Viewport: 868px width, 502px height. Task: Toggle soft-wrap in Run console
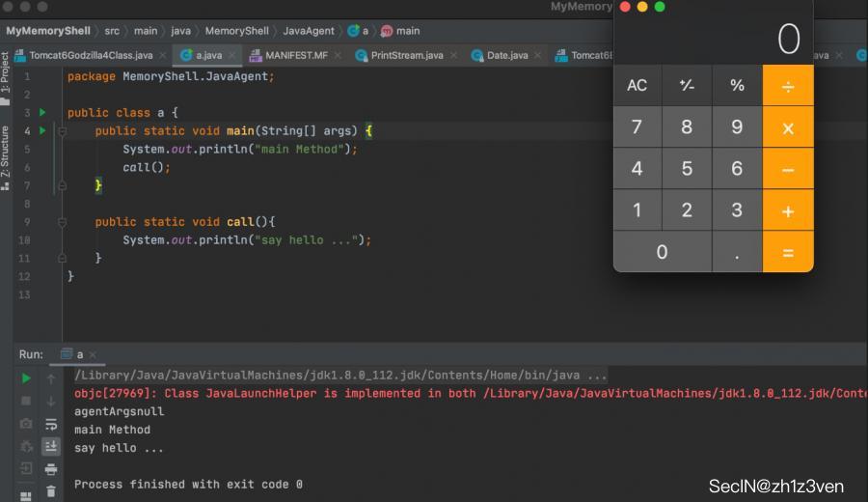[x=51, y=424]
